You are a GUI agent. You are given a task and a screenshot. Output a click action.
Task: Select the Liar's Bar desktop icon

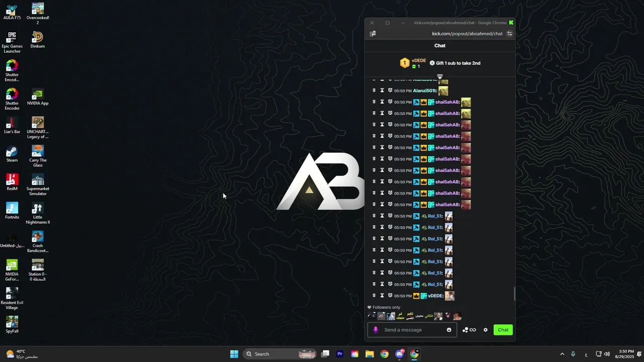tap(12, 126)
